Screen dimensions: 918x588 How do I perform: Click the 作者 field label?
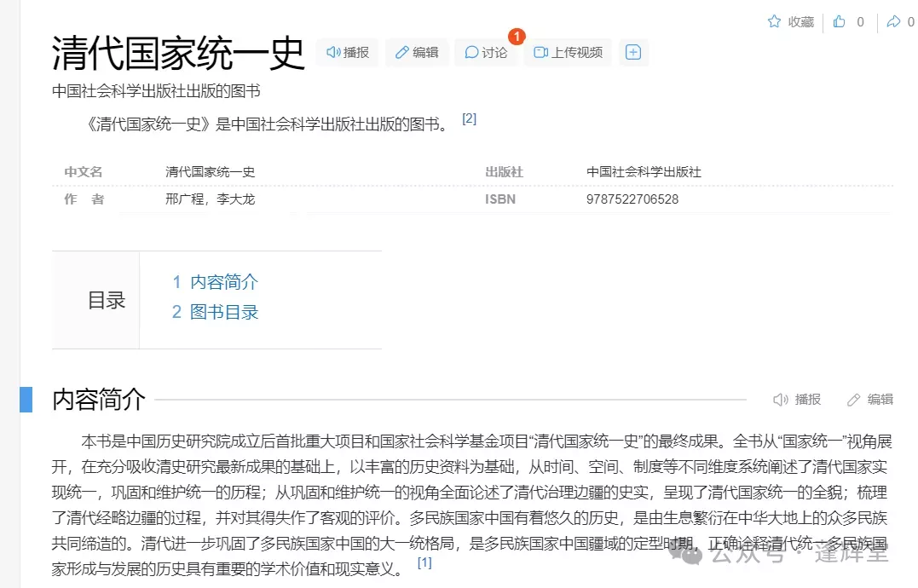pyautogui.click(x=84, y=199)
